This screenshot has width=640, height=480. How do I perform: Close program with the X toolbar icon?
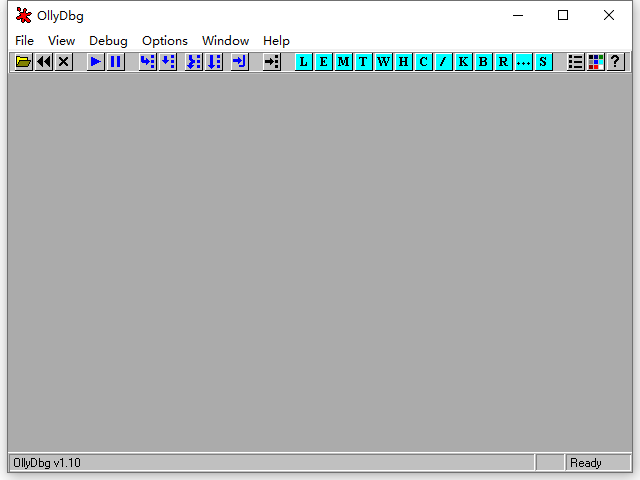click(64, 62)
